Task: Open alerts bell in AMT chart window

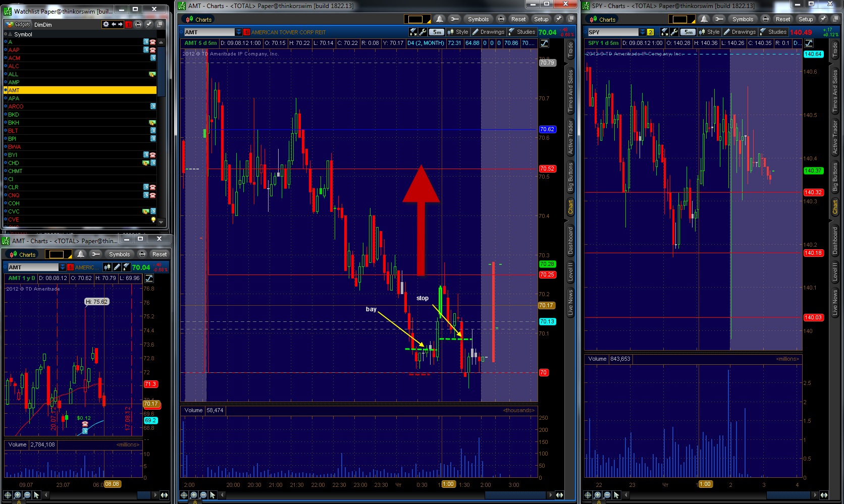Action: [440, 19]
